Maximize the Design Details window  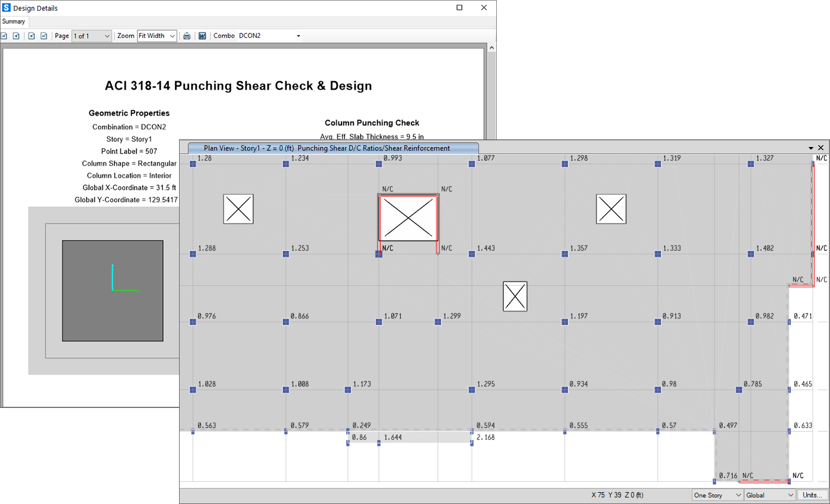459,8
